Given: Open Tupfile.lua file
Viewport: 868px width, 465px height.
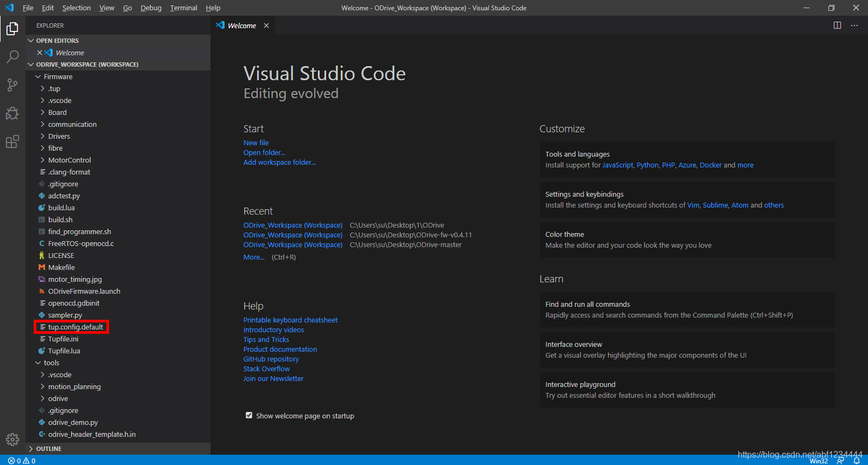Looking at the screenshot, I should click(x=64, y=351).
